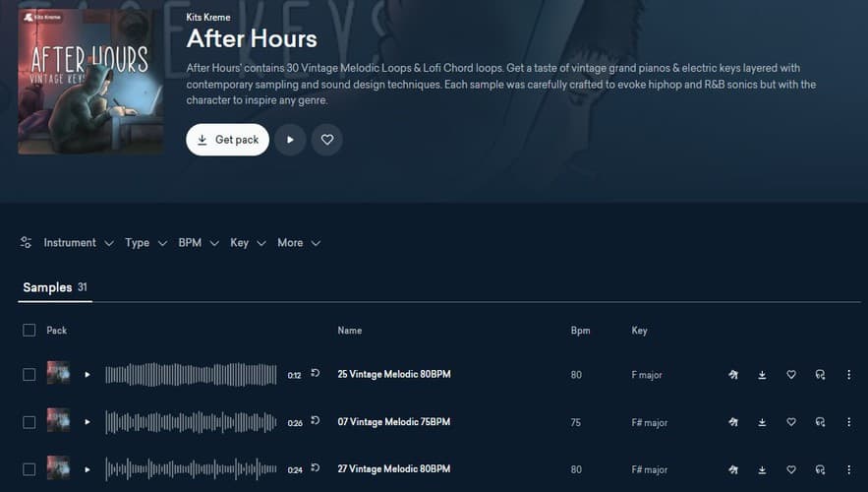
Task: Check the box for 27 Vintage Melodic 80BPM
Action: [29, 469]
